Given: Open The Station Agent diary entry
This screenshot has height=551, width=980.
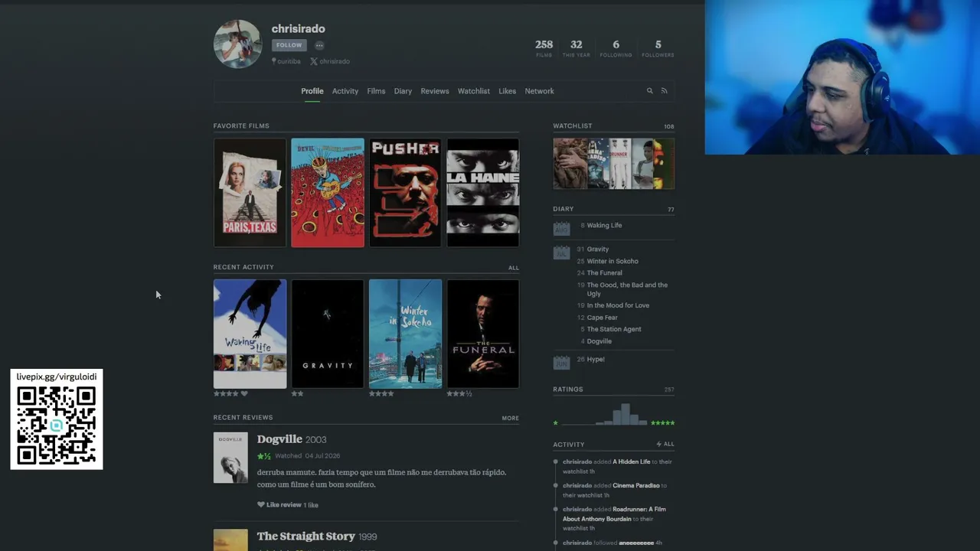Looking at the screenshot, I should [614, 330].
